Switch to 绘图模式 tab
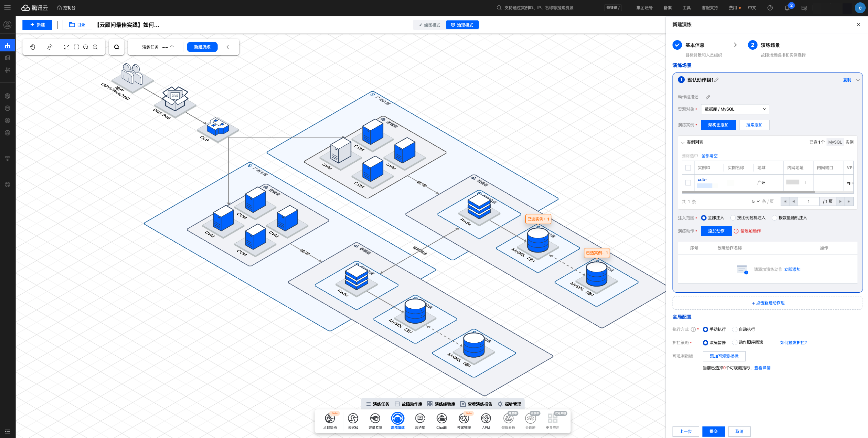The image size is (868, 438). point(429,25)
